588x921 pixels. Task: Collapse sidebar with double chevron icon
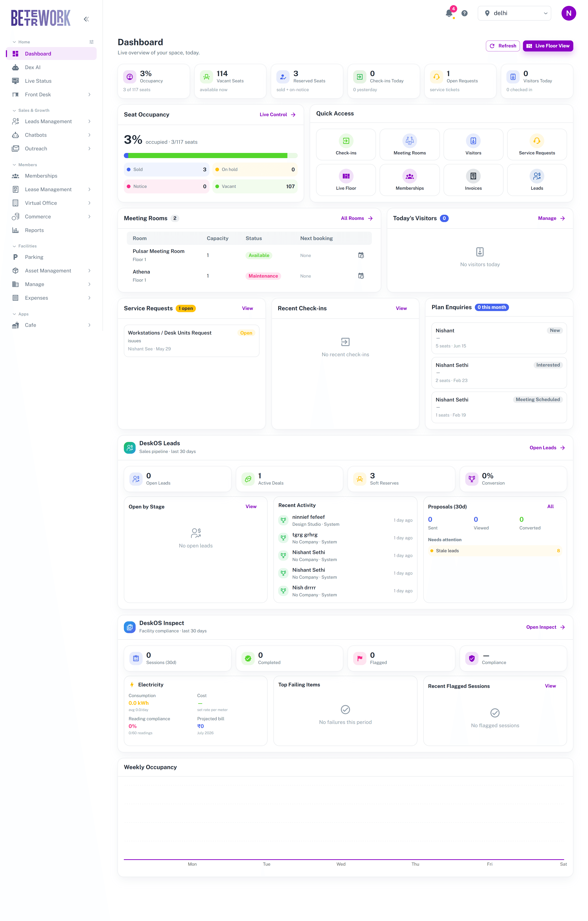click(86, 19)
